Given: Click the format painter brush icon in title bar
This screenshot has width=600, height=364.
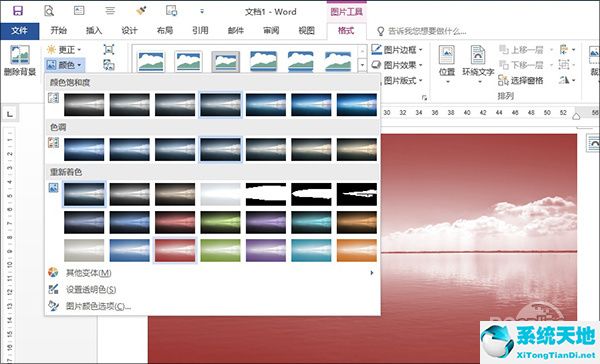Looking at the screenshot, I should (x=141, y=11).
